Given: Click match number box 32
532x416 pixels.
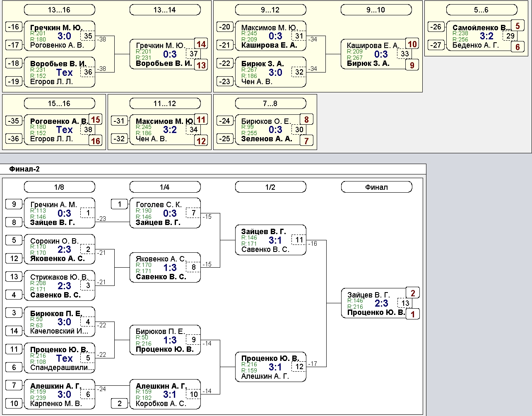Looking at the screenshot, I should 299,72.
